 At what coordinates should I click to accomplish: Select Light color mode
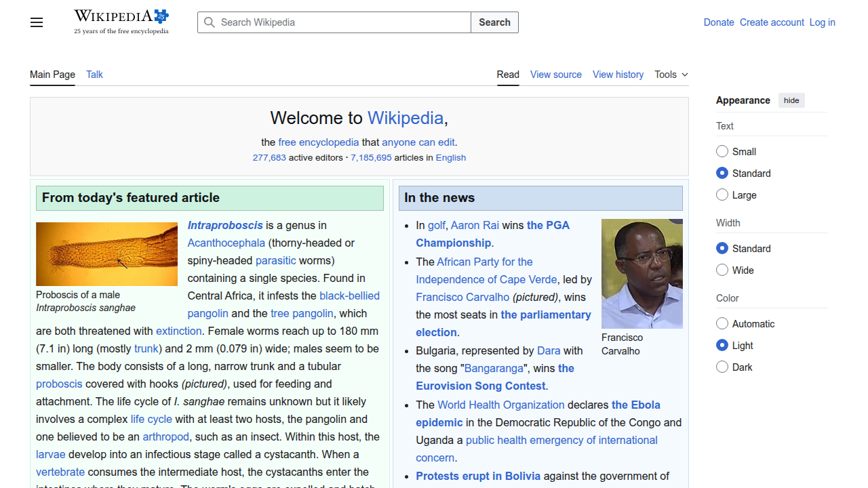pyautogui.click(x=722, y=345)
